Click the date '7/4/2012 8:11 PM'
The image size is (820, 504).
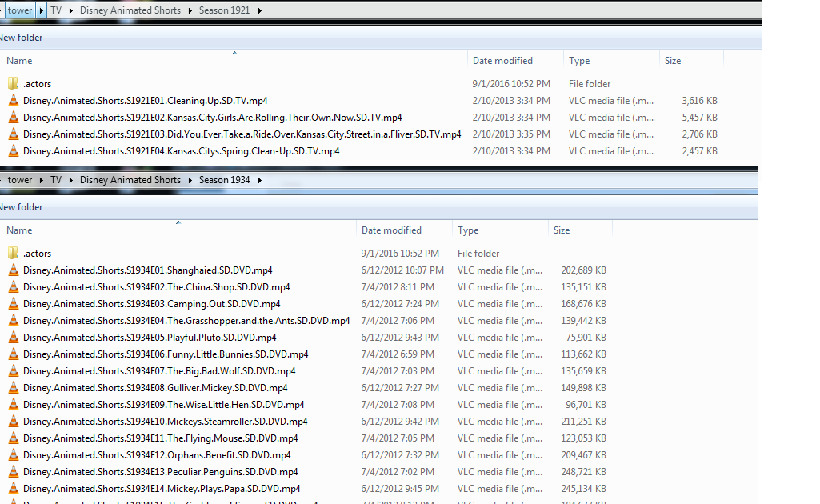tap(398, 286)
